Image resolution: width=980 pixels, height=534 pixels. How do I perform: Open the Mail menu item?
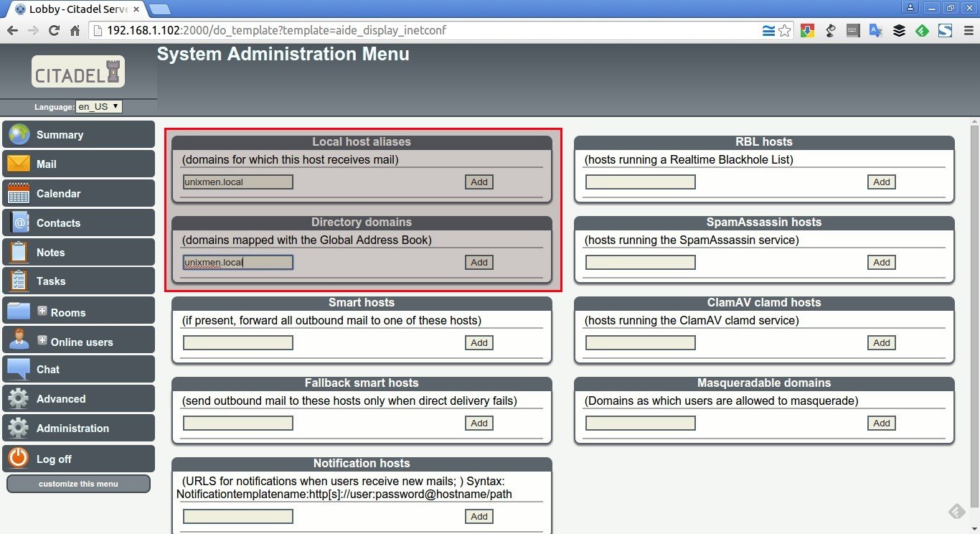point(78,164)
